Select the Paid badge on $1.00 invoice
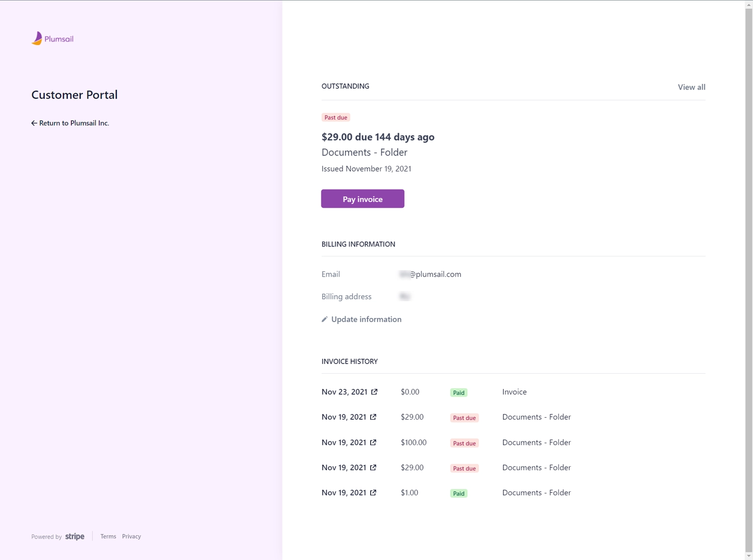The height and width of the screenshot is (560, 753). coord(459,493)
